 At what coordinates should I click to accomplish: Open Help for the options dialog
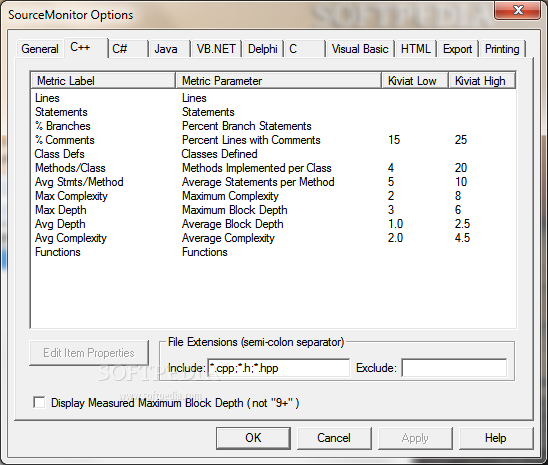(x=496, y=438)
